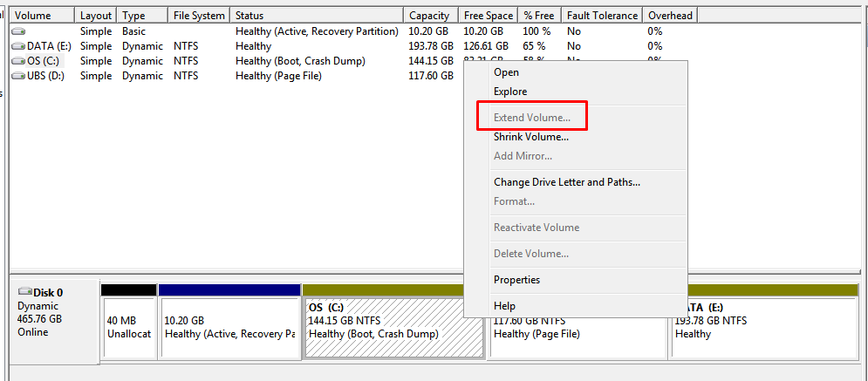Select the 10.20 GB recovery partition block
The image size is (868, 381).
coord(229,328)
